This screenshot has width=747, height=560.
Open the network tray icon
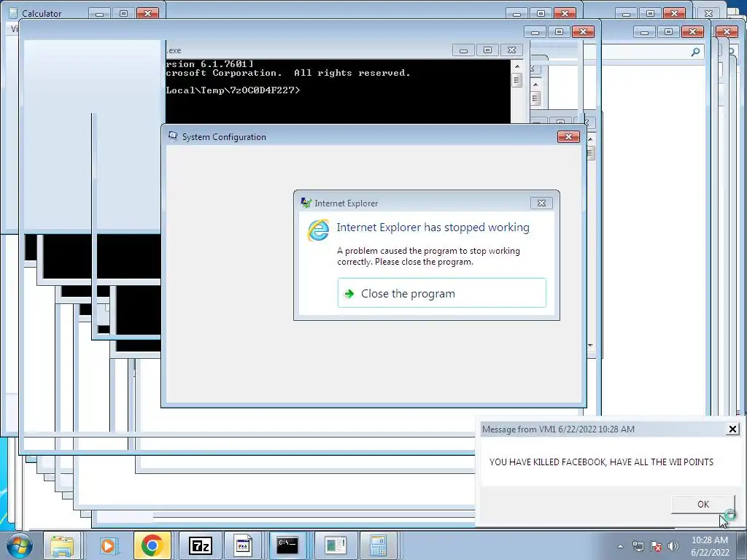click(x=638, y=546)
